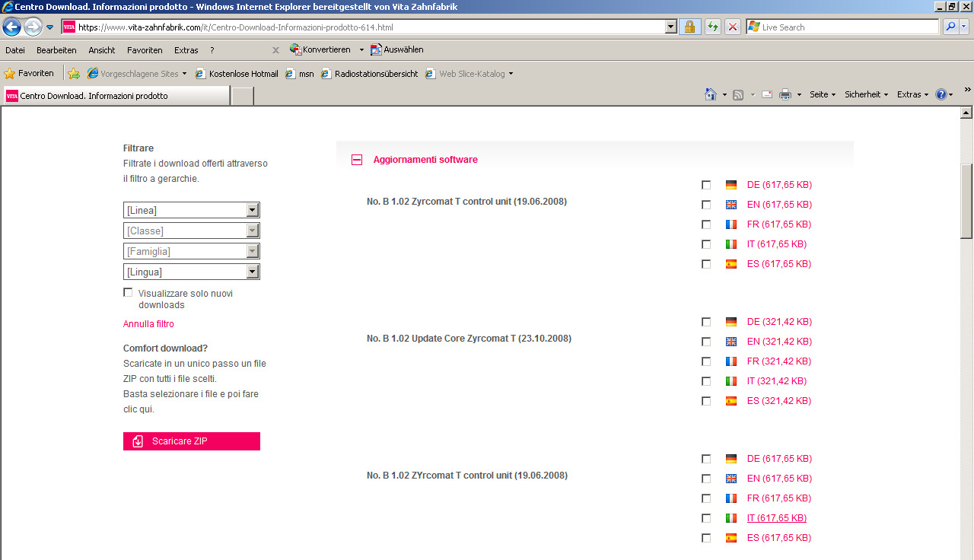Close the converter toolbar with its small X
Viewport: 974px width, 560px height.
pos(275,50)
